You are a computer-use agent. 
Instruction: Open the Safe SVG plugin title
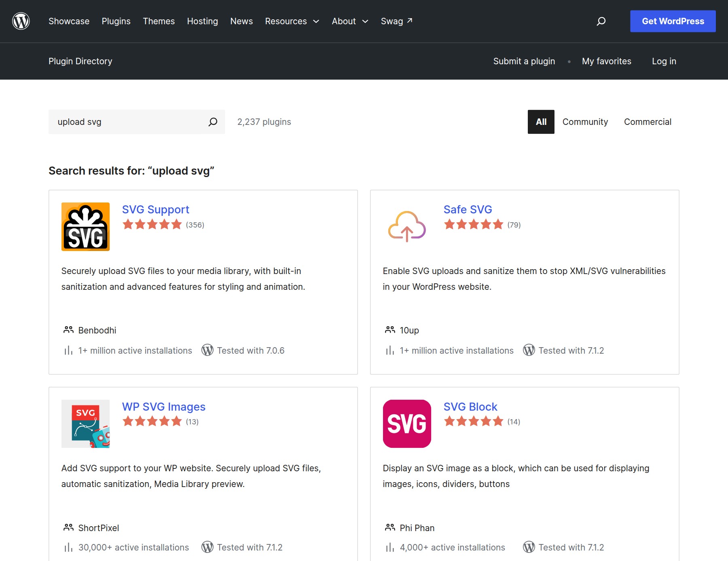point(468,209)
